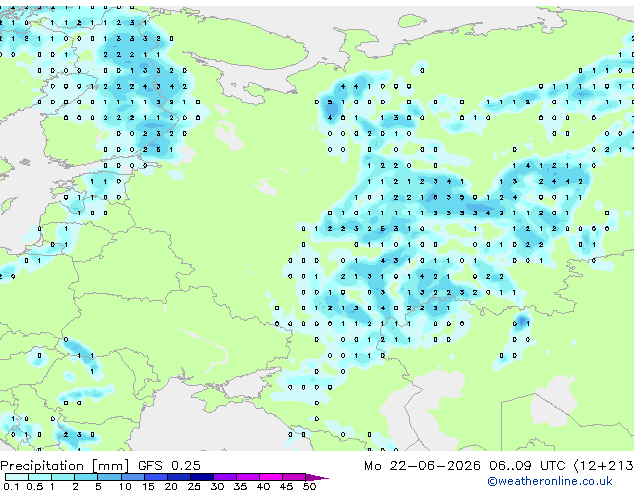
Task: Click the purple arrow above the 50 label
Action: [317, 477]
